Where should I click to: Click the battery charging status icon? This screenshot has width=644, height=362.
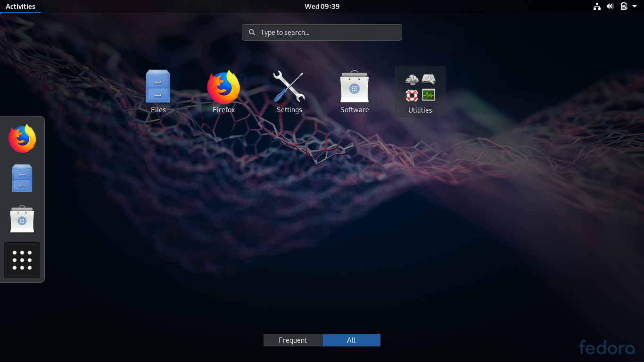tap(624, 6)
